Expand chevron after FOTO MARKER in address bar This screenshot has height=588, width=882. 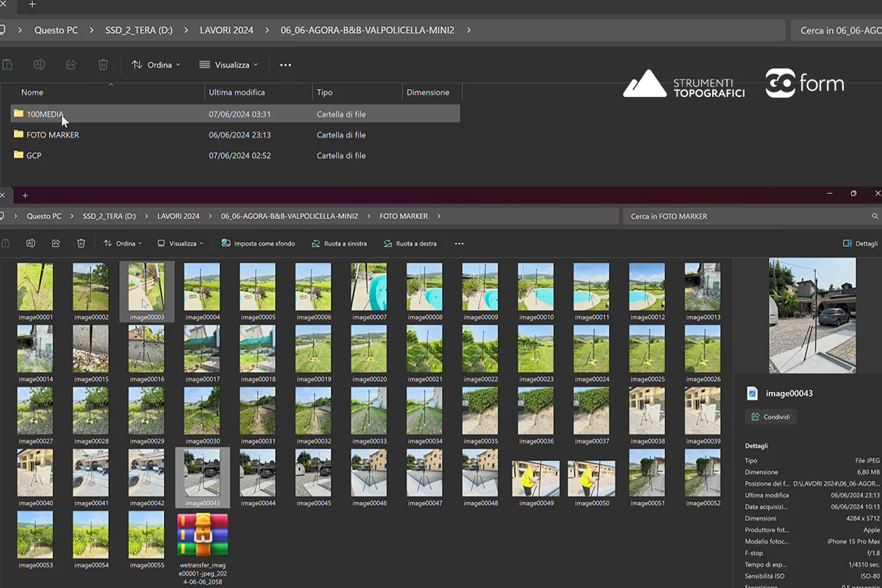tap(439, 216)
